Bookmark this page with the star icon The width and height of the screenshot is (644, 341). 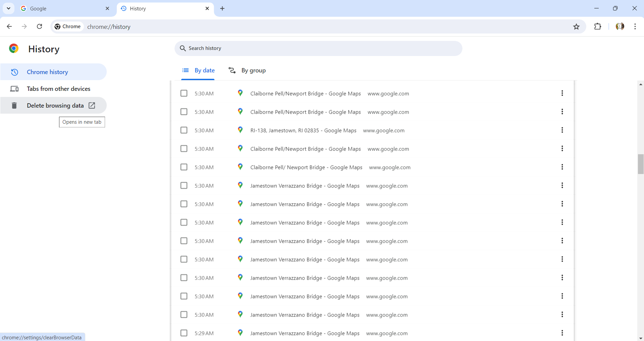(x=576, y=26)
